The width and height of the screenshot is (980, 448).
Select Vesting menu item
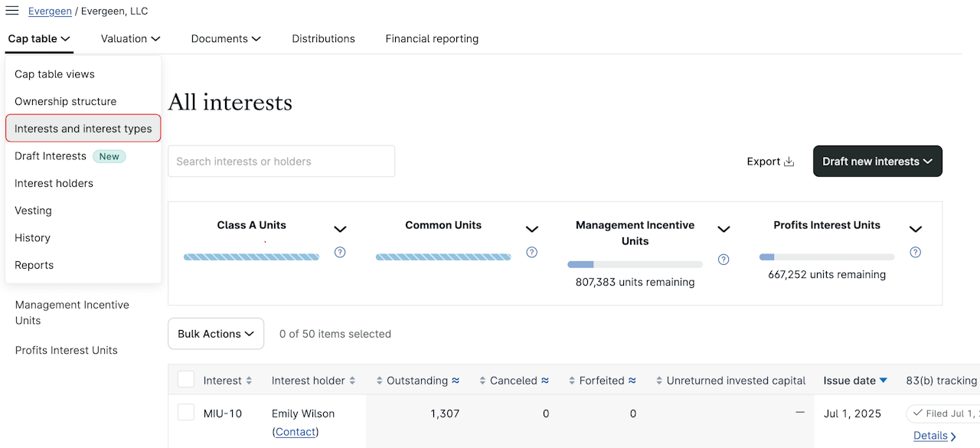83,211
